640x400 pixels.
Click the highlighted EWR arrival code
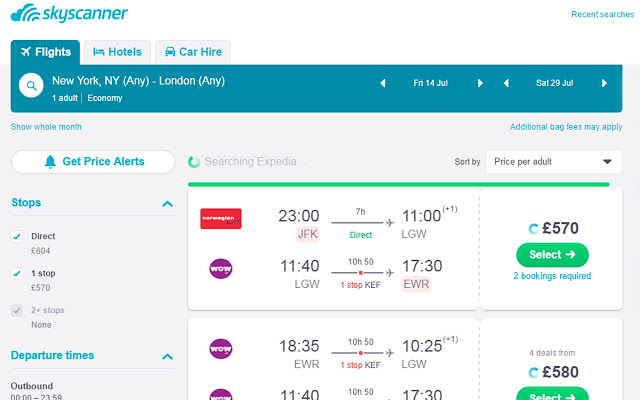tap(416, 284)
